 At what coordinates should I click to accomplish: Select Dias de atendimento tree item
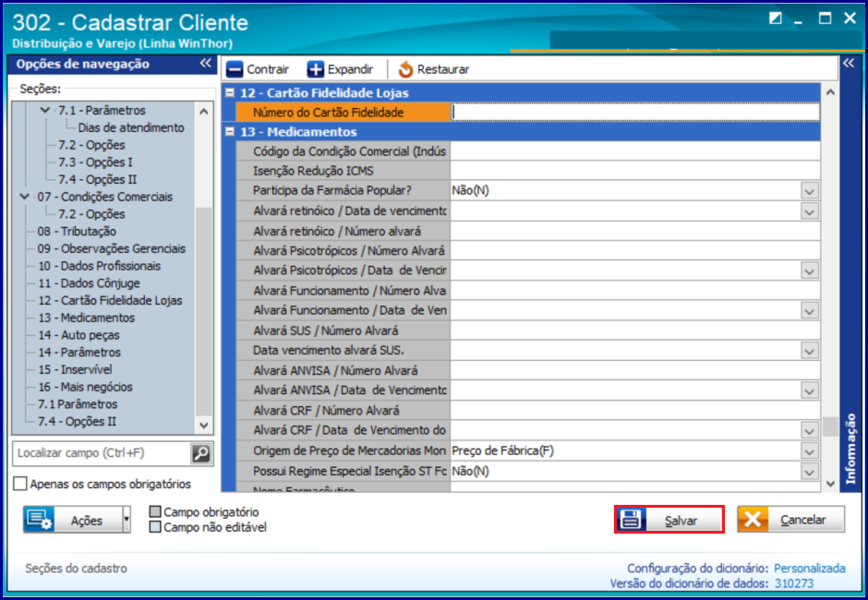click(131, 127)
